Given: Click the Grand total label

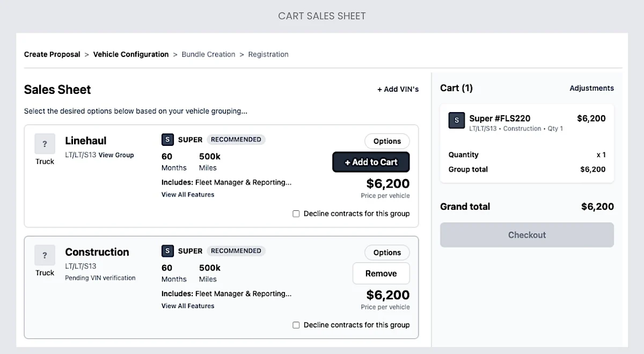Looking at the screenshot, I should pos(465,206).
